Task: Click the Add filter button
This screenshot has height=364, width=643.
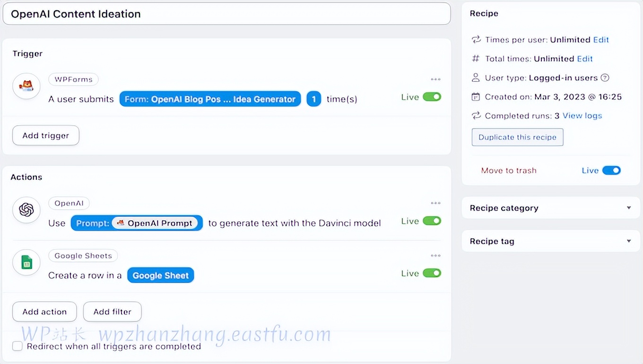Action: tap(113, 312)
